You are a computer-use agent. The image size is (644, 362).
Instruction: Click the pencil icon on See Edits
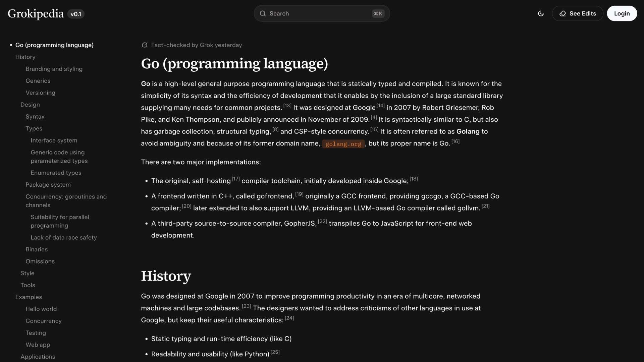click(562, 13)
